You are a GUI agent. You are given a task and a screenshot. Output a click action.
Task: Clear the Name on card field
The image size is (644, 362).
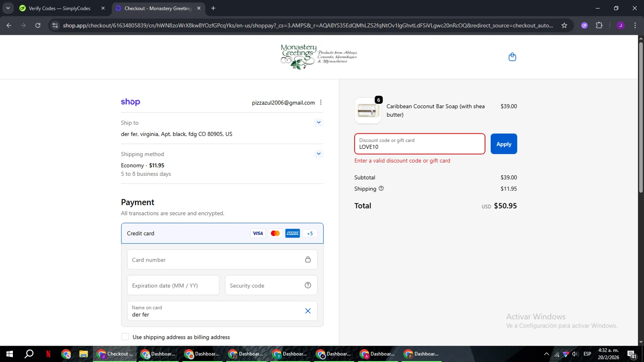click(308, 311)
